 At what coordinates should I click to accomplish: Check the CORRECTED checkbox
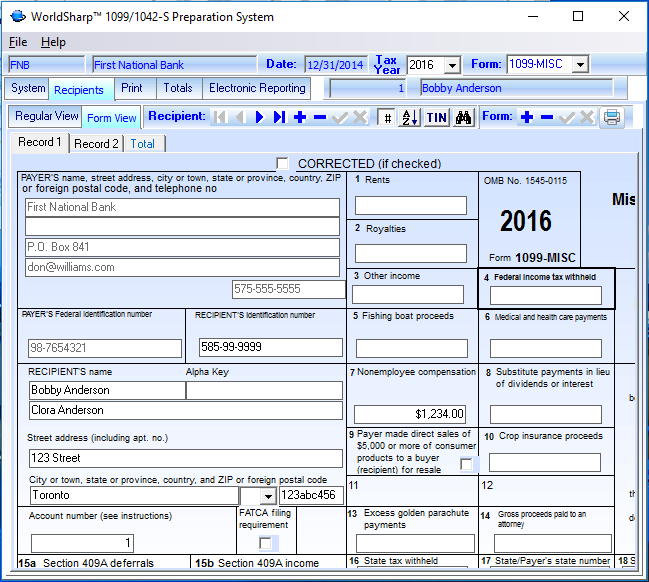pyautogui.click(x=283, y=163)
